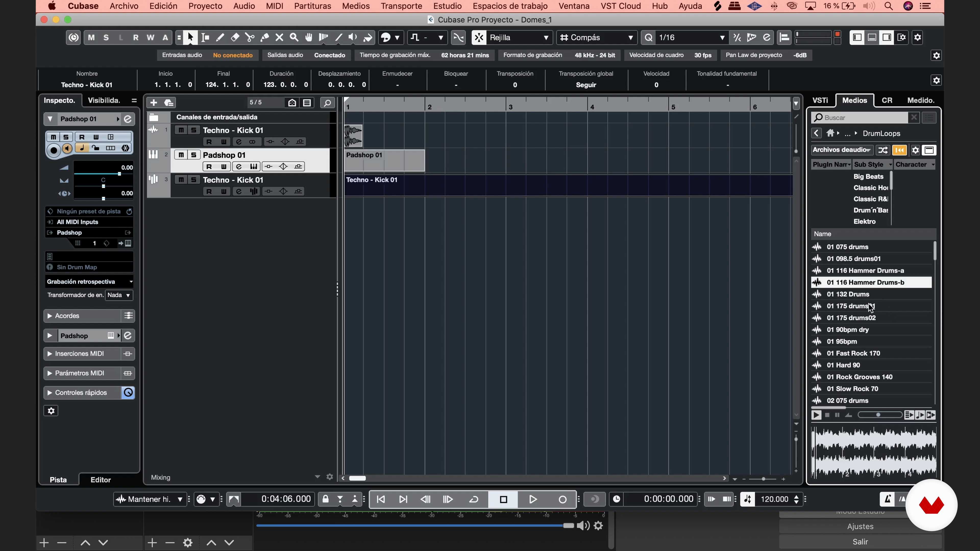The width and height of the screenshot is (980, 551).
Task: Switch to the CR tab
Action: point(887,101)
